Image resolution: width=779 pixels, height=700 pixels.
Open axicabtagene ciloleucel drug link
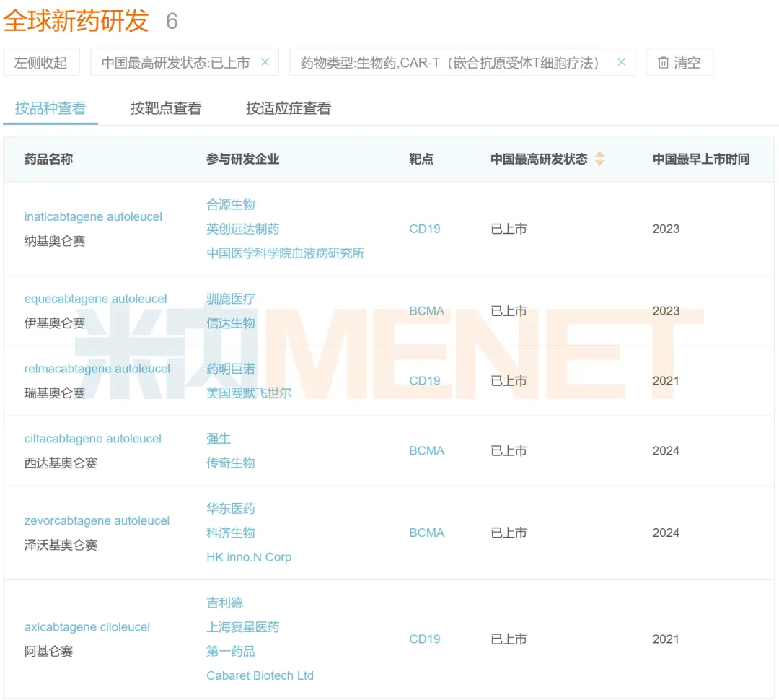[87, 627]
